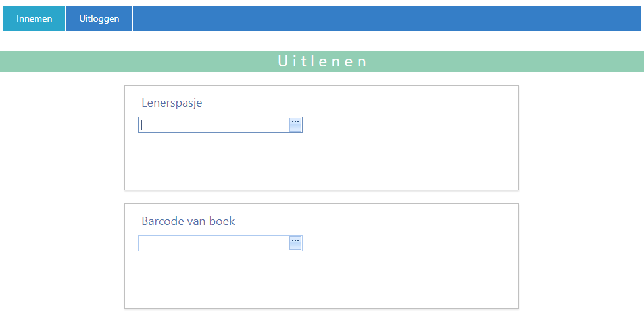Open the Lenerspasje lookup ellipsis button

click(x=295, y=124)
